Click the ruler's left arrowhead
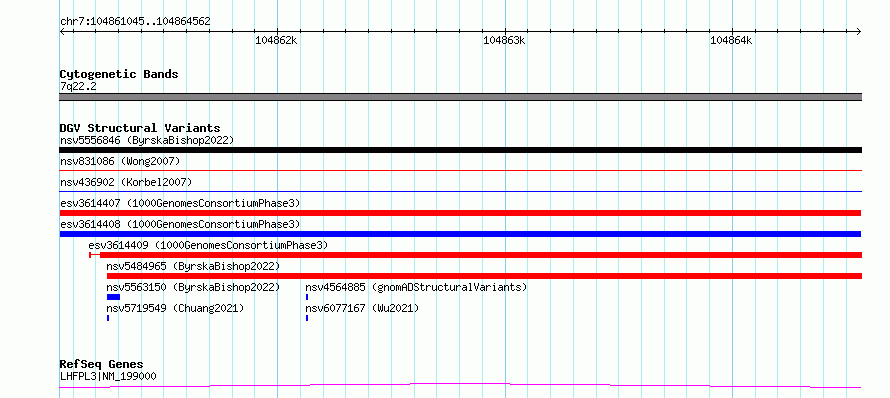This screenshot has width=890, height=398. (x=62, y=31)
